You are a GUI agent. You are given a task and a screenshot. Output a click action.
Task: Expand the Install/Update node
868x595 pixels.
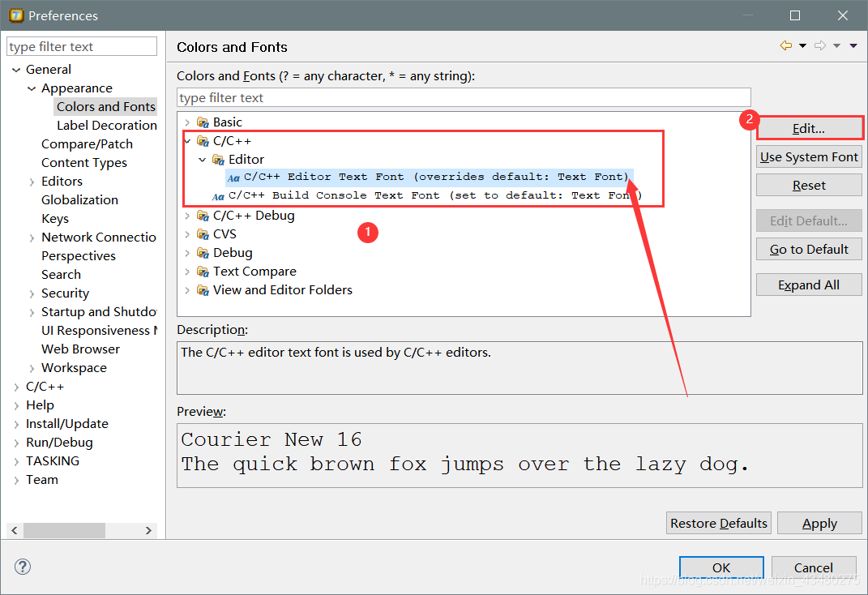[16, 424]
